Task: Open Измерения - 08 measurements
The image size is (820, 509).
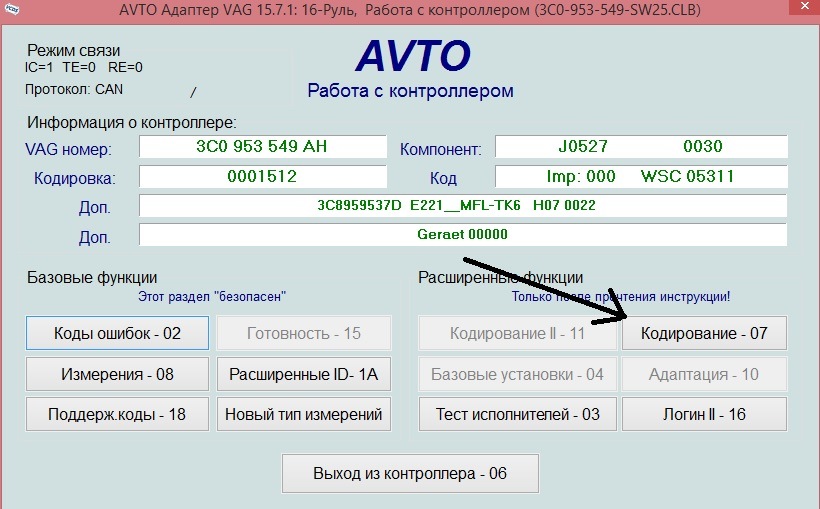Action: (x=117, y=374)
